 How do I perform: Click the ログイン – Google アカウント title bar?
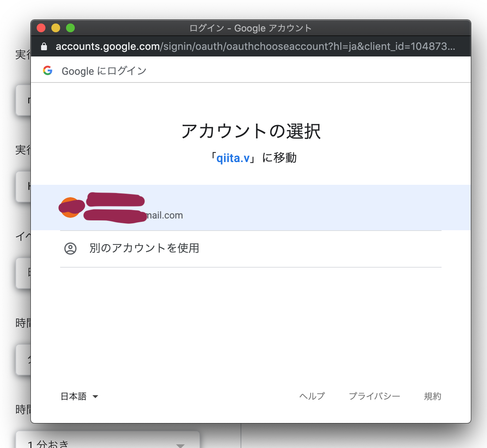250,28
